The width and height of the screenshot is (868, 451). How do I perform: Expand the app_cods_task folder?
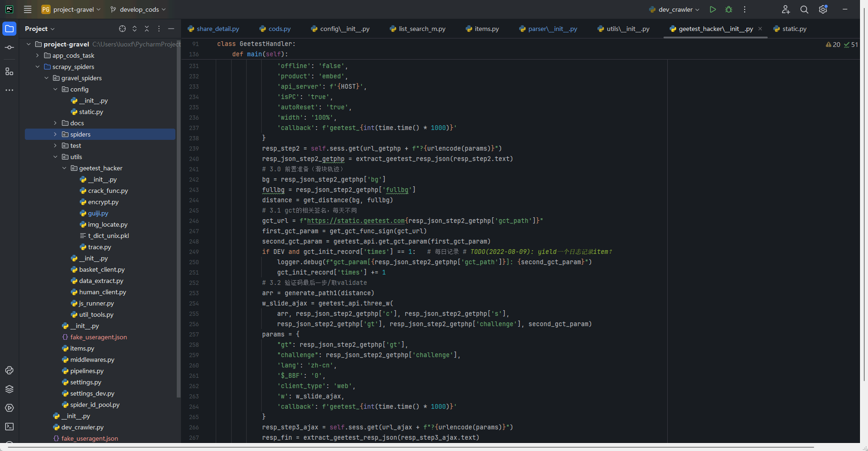point(38,55)
